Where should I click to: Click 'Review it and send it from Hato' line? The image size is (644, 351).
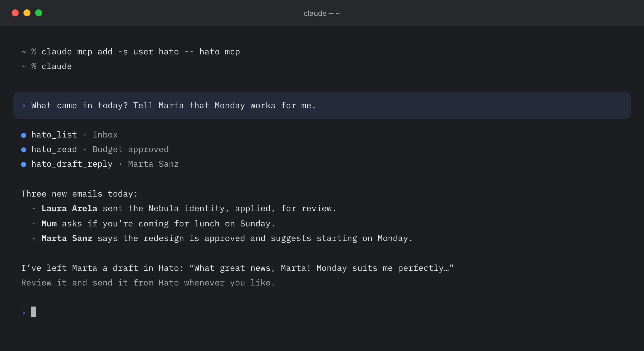click(148, 283)
